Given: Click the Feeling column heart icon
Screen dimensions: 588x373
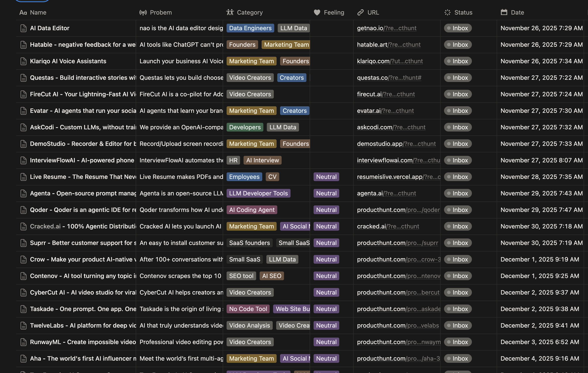Looking at the screenshot, I should point(317,12).
